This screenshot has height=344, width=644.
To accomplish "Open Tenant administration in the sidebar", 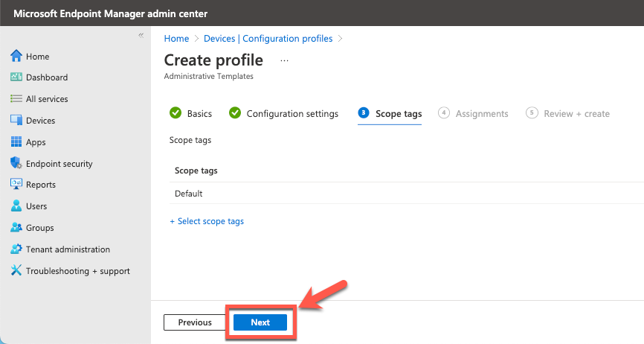I will pos(68,249).
